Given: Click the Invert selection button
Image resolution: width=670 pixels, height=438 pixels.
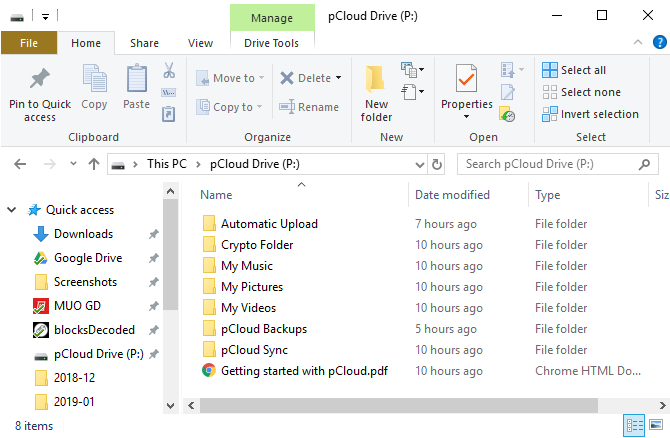Looking at the screenshot, I should (590, 114).
